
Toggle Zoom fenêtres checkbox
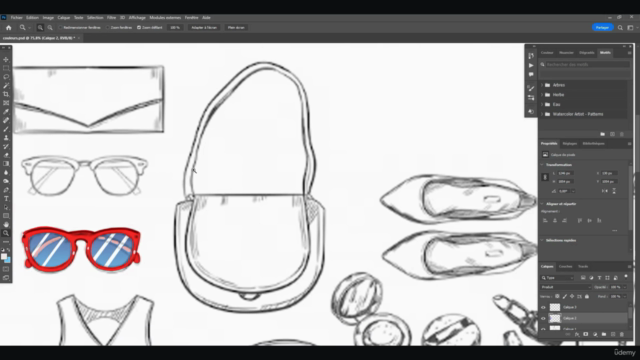108,28
